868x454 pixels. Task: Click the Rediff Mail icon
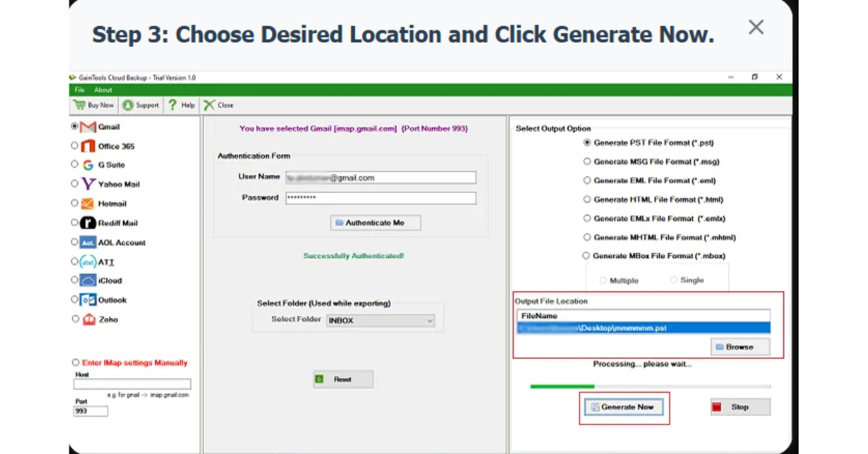tap(88, 223)
